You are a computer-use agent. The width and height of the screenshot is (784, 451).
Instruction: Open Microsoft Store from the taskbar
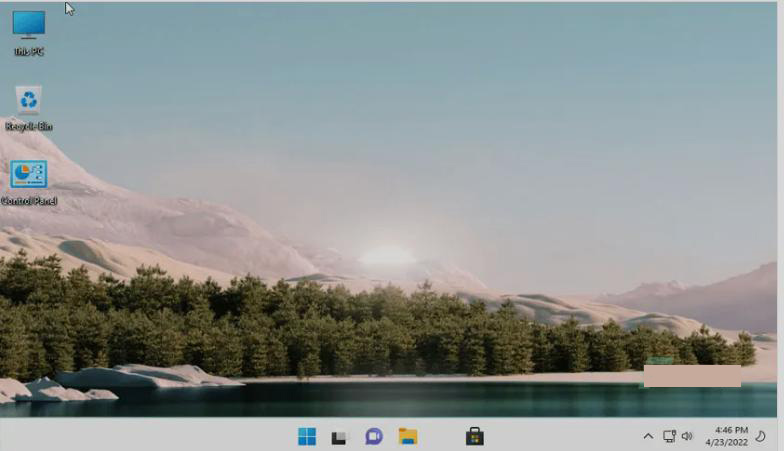tap(474, 436)
